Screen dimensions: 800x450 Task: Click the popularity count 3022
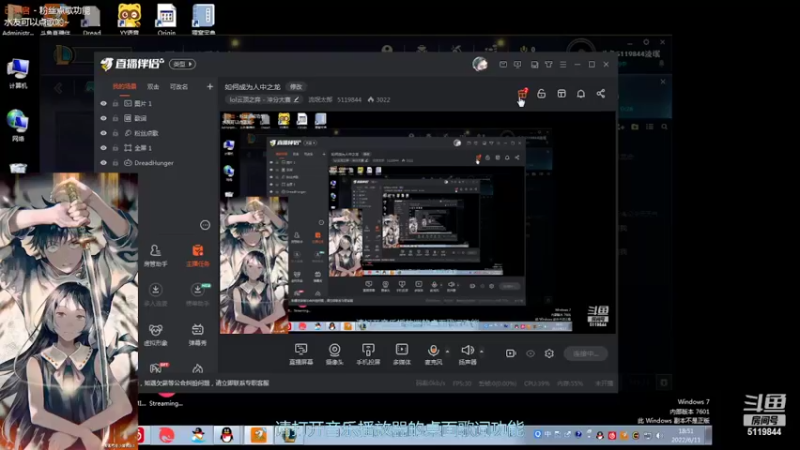pyautogui.click(x=379, y=100)
